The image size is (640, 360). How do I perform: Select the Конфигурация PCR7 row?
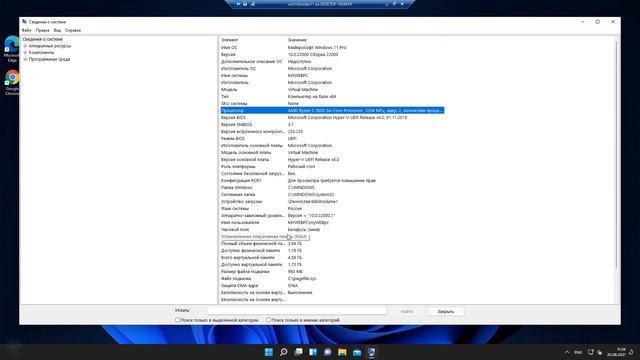pyautogui.click(x=332, y=180)
